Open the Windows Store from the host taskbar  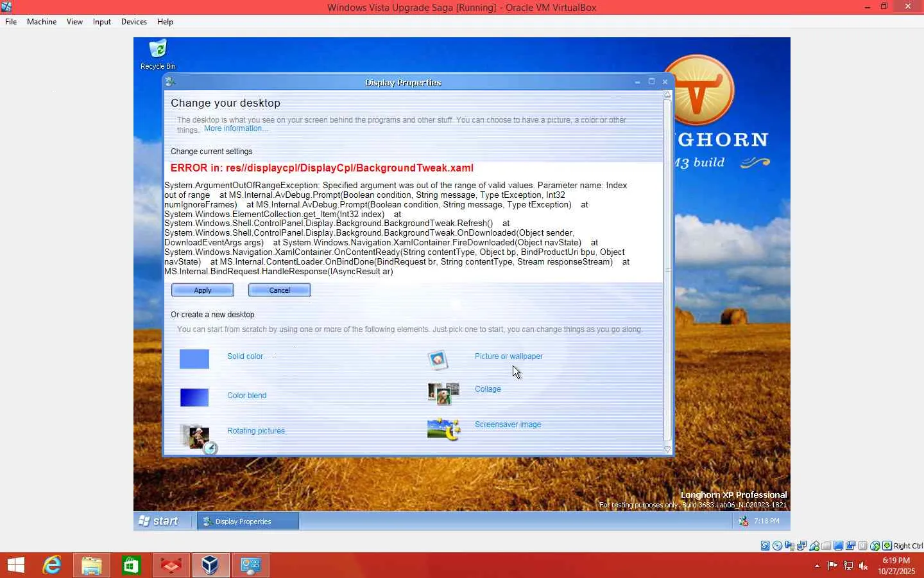[131, 565]
